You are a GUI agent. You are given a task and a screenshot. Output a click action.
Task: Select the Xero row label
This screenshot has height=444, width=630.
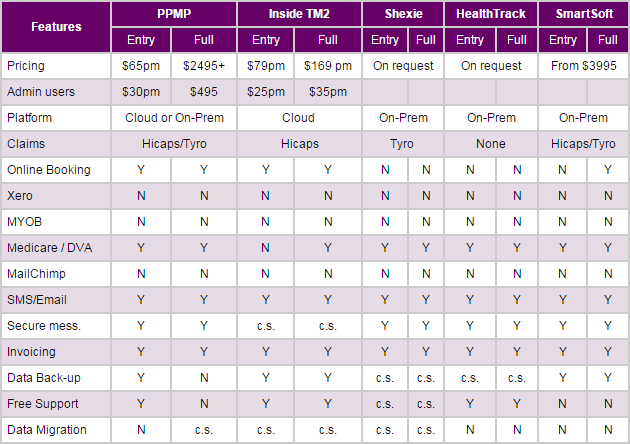coord(56,196)
